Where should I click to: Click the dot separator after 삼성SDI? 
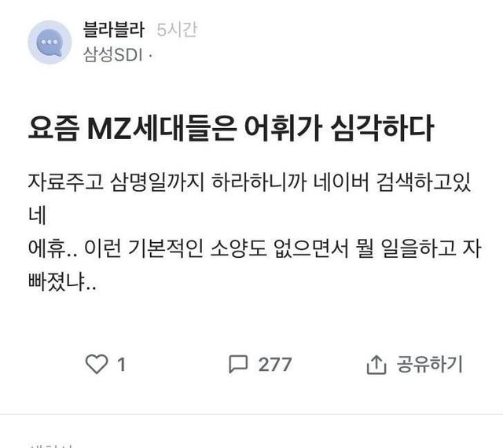pyautogui.click(x=149, y=56)
